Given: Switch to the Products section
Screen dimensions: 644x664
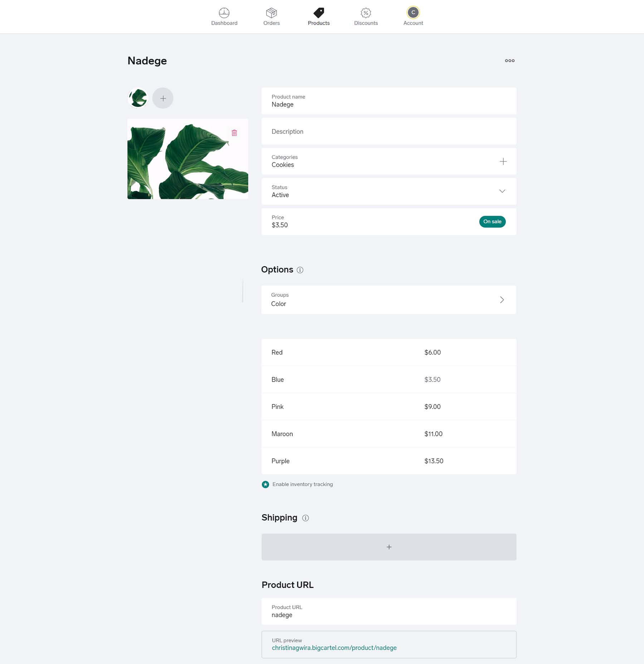Looking at the screenshot, I should click(x=318, y=16).
